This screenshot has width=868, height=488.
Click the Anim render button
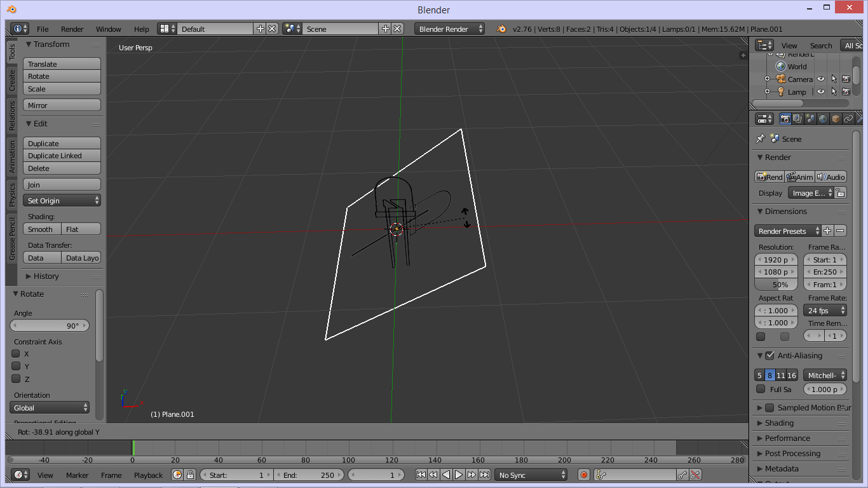click(801, 177)
